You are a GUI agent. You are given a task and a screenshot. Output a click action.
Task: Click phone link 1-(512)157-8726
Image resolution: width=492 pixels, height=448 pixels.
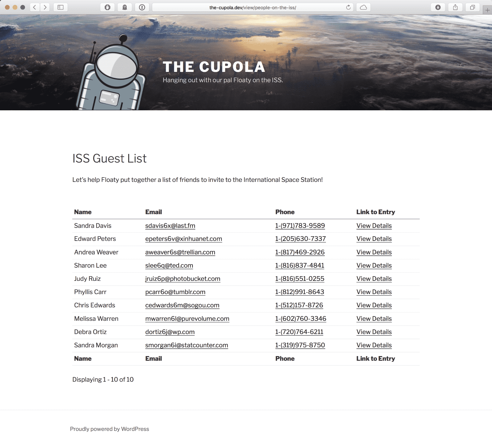(x=299, y=305)
